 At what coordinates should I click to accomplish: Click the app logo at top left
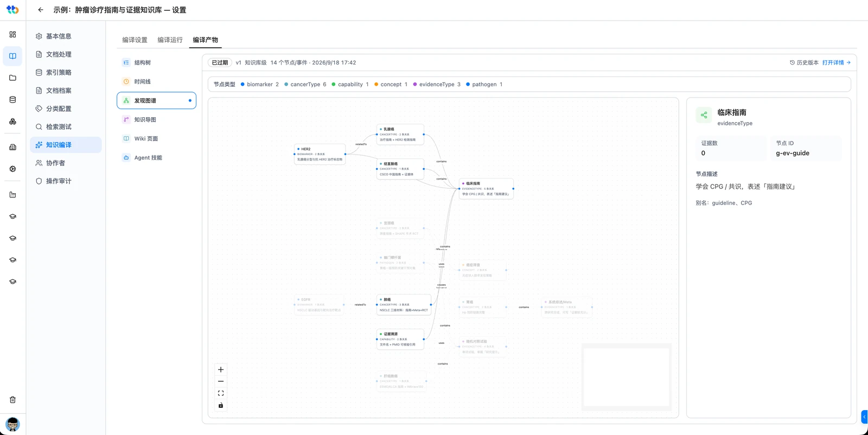(12, 10)
